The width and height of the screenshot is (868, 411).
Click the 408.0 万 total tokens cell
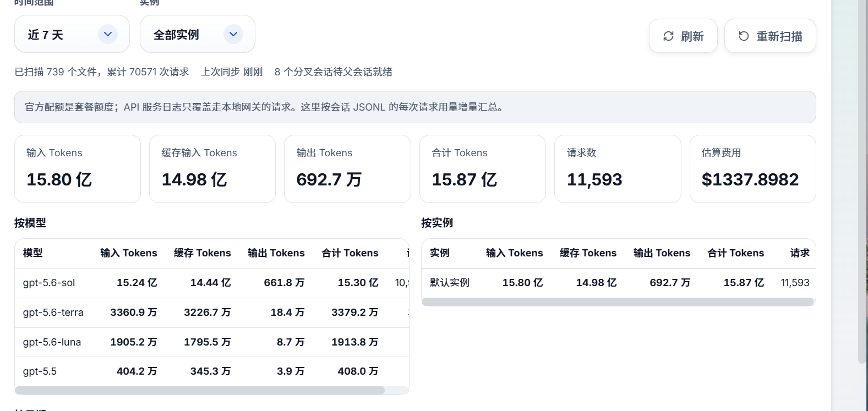click(358, 371)
